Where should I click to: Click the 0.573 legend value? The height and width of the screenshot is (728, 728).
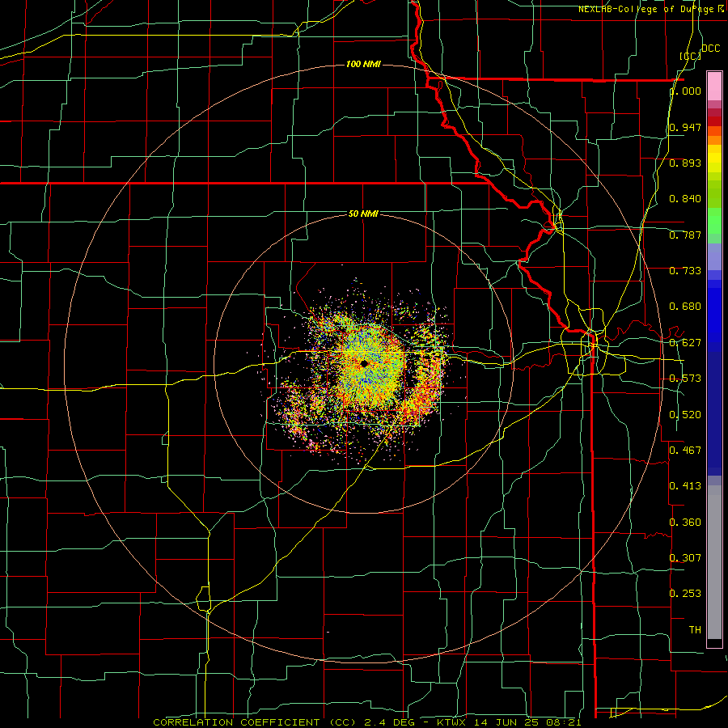click(x=685, y=379)
